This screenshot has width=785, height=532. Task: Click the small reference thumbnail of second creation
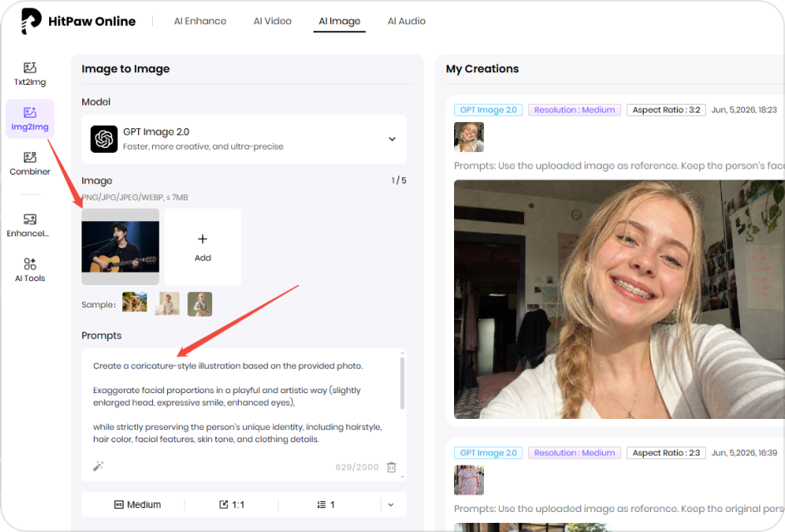click(x=469, y=480)
